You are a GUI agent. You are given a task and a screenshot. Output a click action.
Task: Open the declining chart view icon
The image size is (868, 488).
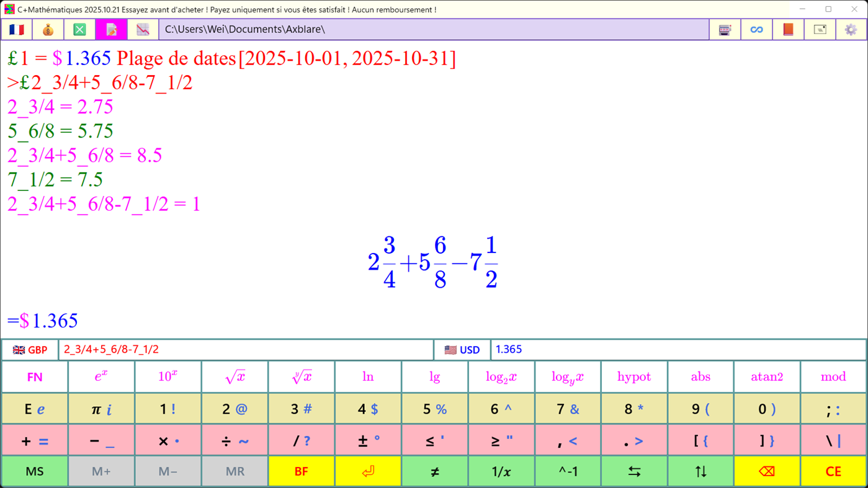(x=142, y=29)
